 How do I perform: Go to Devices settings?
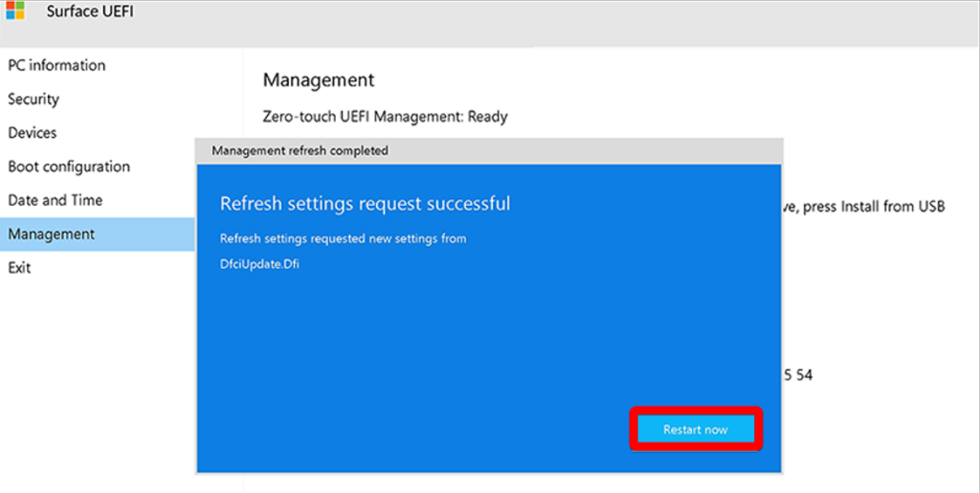32,133
